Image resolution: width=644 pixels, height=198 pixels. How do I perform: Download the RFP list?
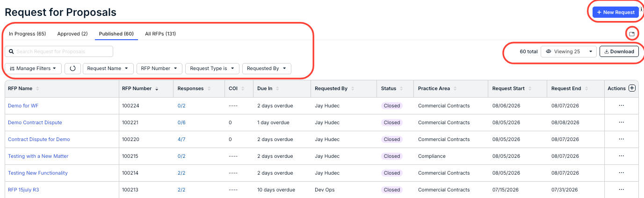[619, 51]
